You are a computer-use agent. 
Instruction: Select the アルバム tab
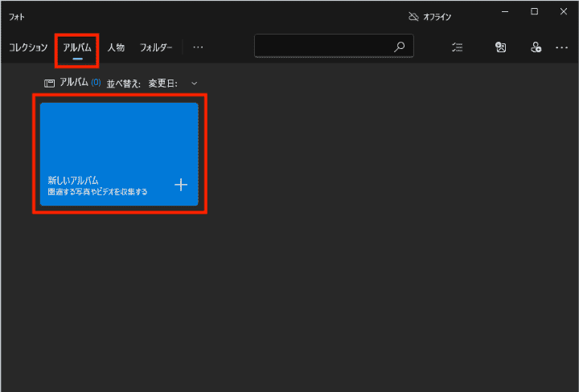pyautogui.click(x=77, y=47)
